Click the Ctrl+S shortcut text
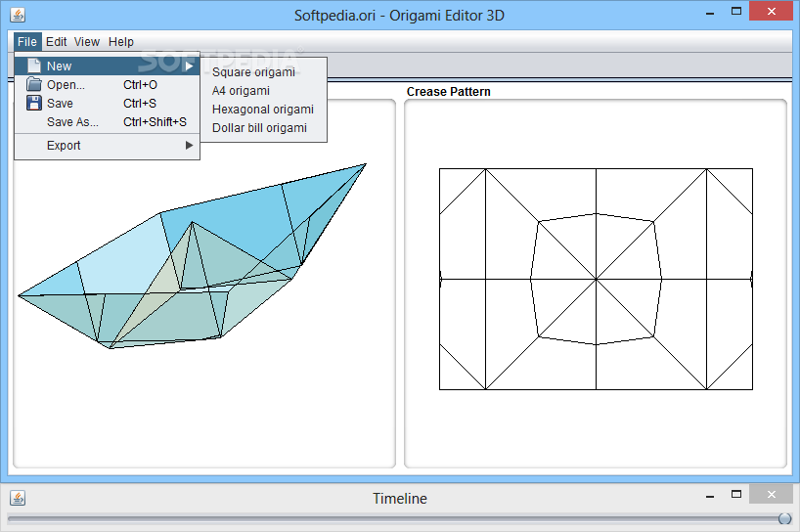Viewport: 800px width, 532px height. pos(140,103)
